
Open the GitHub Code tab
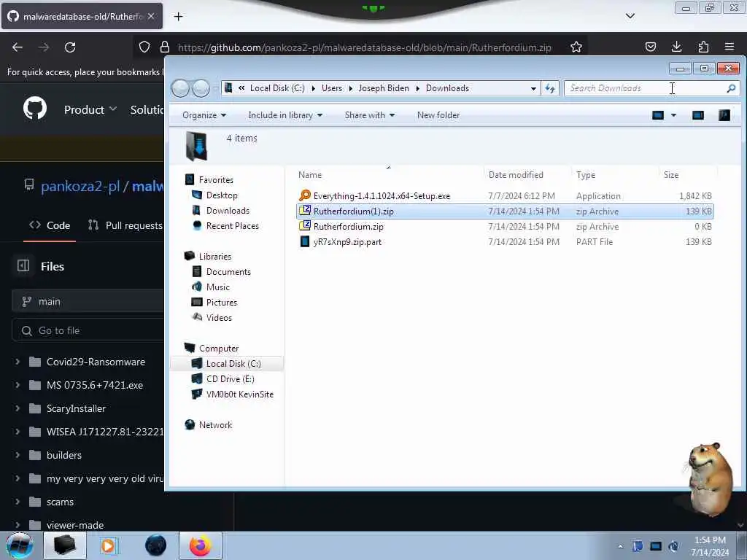coord(50,225)
